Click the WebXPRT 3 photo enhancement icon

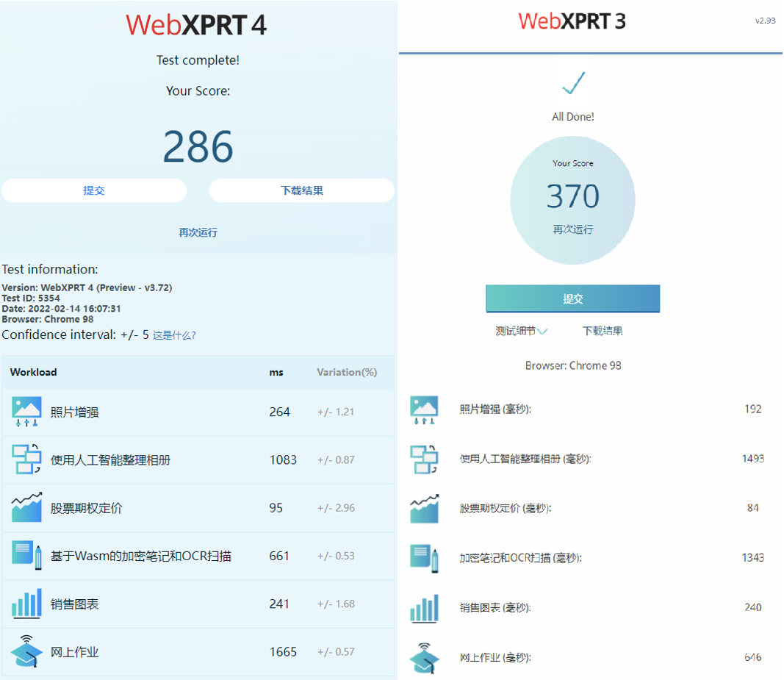[x=424, y=409]
